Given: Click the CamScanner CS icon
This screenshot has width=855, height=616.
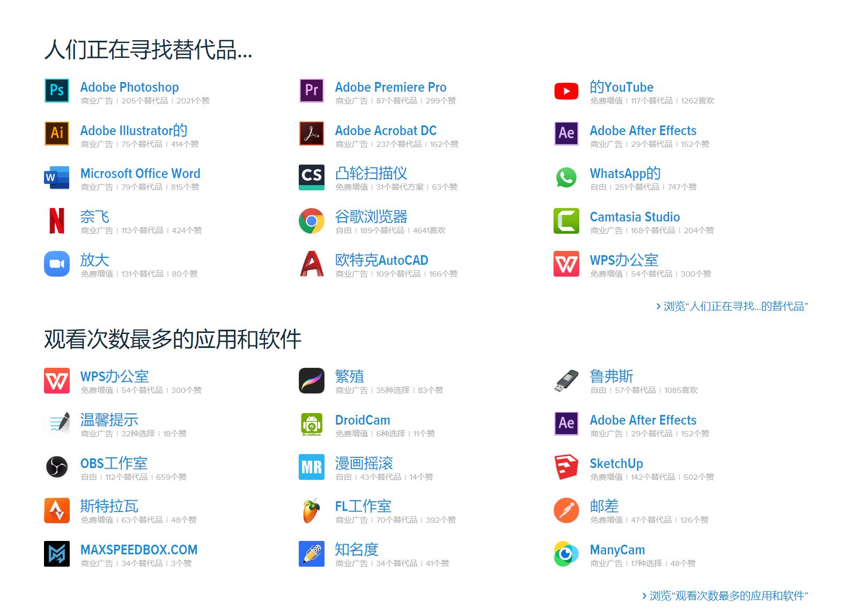Looking at the screenshot, I should click(312, 177).
